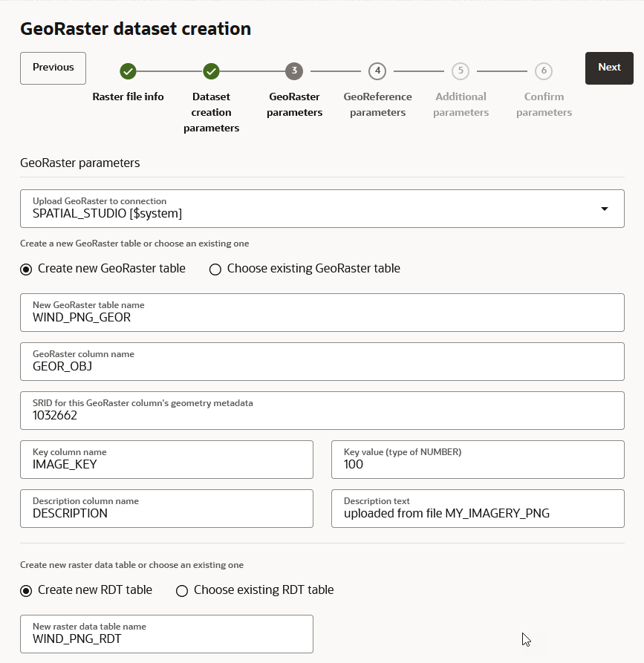Edit the New GeoRaster table name field
The width and height of the screenshot is (644, 663).
click(x=322, y=317)
